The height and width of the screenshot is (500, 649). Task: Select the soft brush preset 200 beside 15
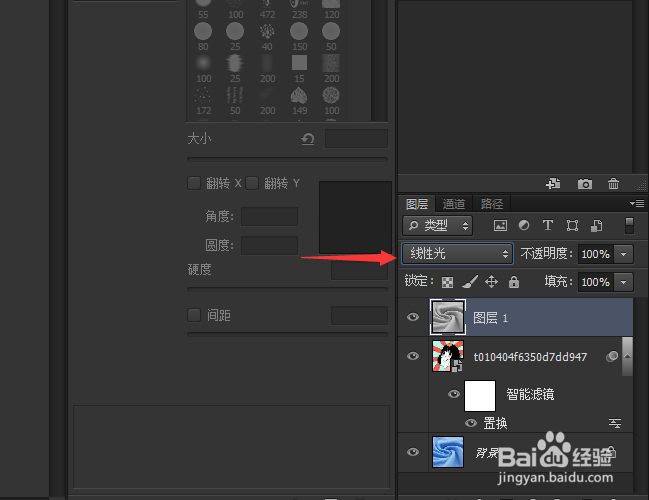click(x=267, y=68)
